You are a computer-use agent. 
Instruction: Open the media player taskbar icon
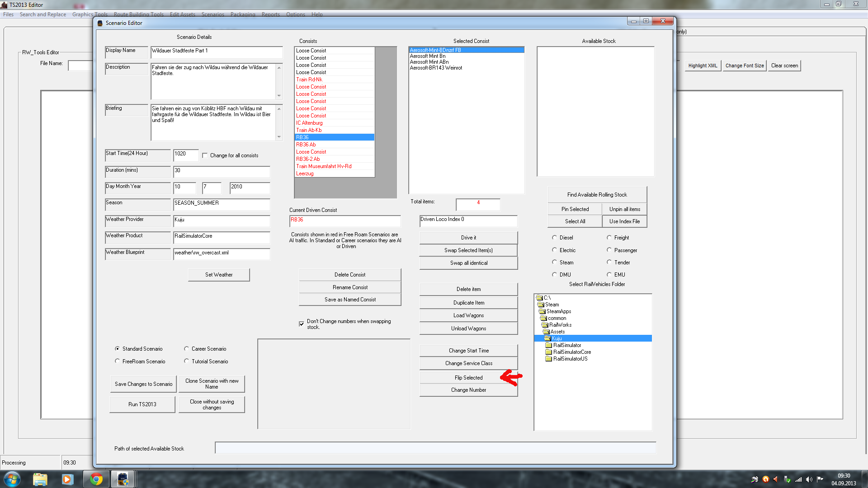click(x=67, y=479)
